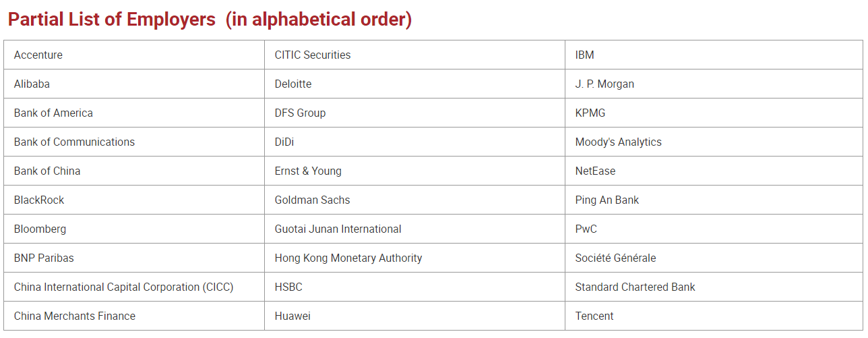868x338 pixels.
Task: Select Goldman Sachs in the table
Action: (313, 200)
